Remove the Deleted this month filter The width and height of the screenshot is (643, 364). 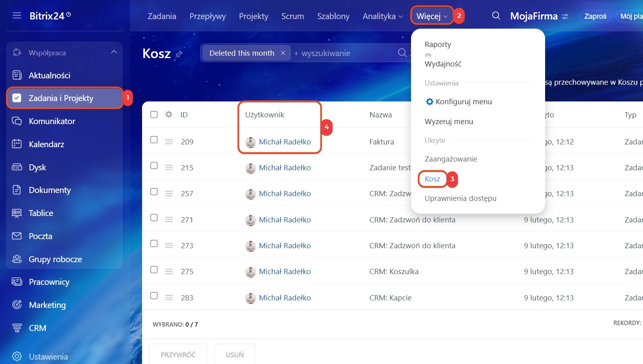point(283,53)
